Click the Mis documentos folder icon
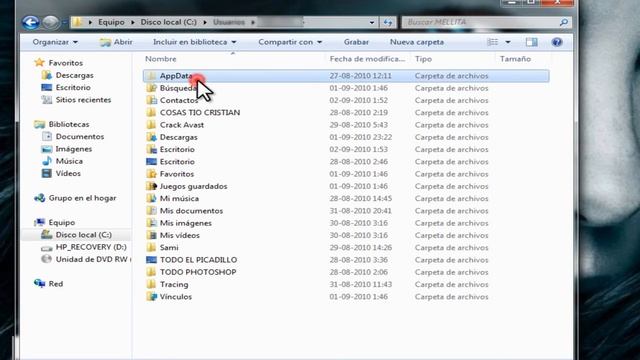The image size is (640, 360). click(x=151, y=211)
